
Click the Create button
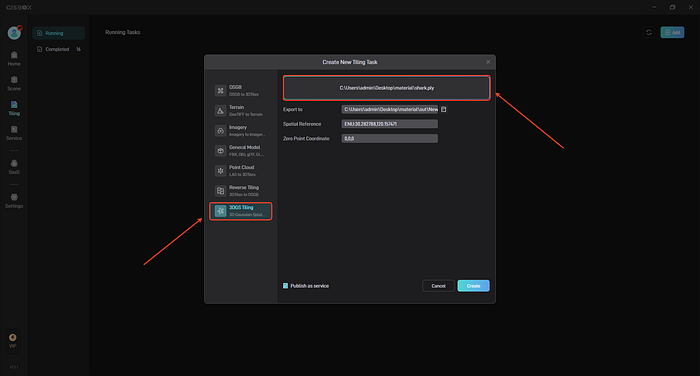pyautogui.click(x=474, y=286)
